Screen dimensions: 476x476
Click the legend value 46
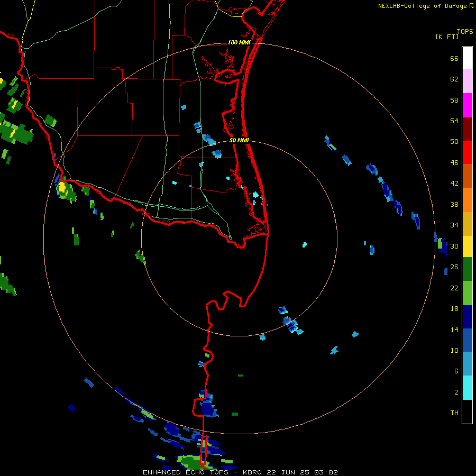454,163
